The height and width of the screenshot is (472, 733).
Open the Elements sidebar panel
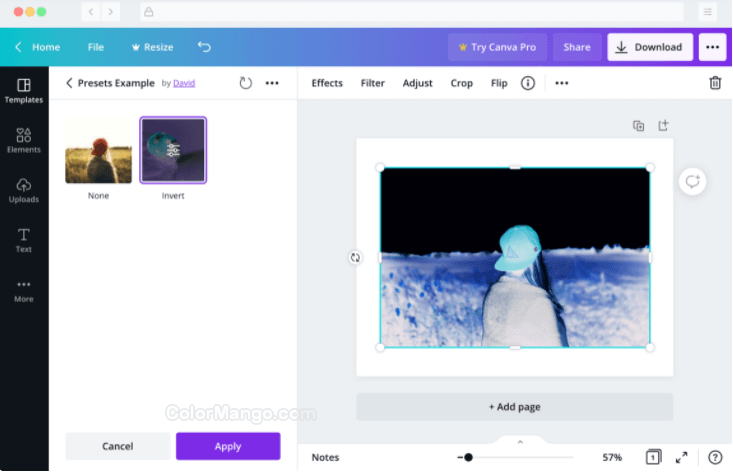point(24,140)
